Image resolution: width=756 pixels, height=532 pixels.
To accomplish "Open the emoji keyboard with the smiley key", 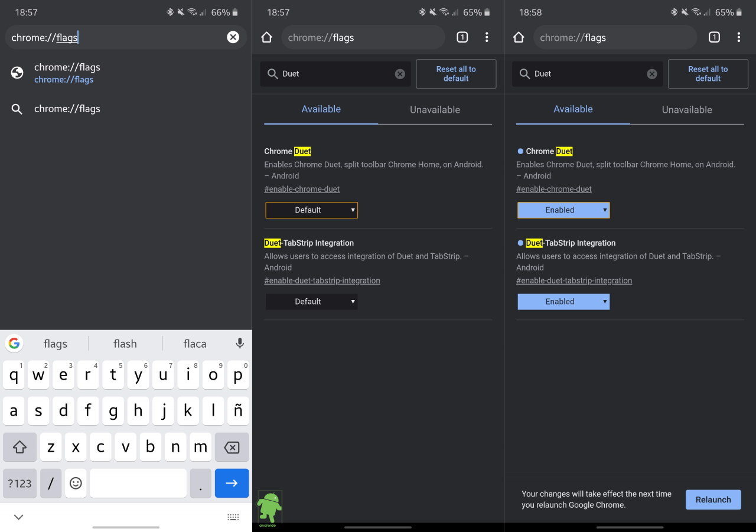I will (76, 483).
